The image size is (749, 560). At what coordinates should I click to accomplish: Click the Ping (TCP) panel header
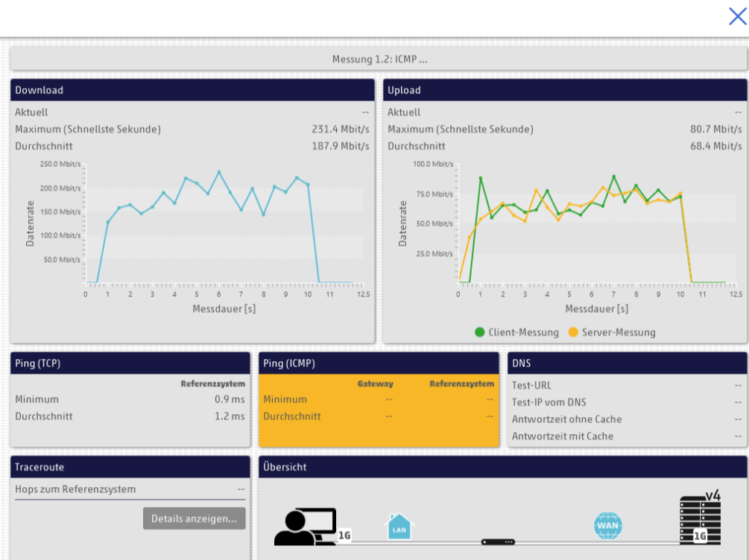tap(130, 363)
